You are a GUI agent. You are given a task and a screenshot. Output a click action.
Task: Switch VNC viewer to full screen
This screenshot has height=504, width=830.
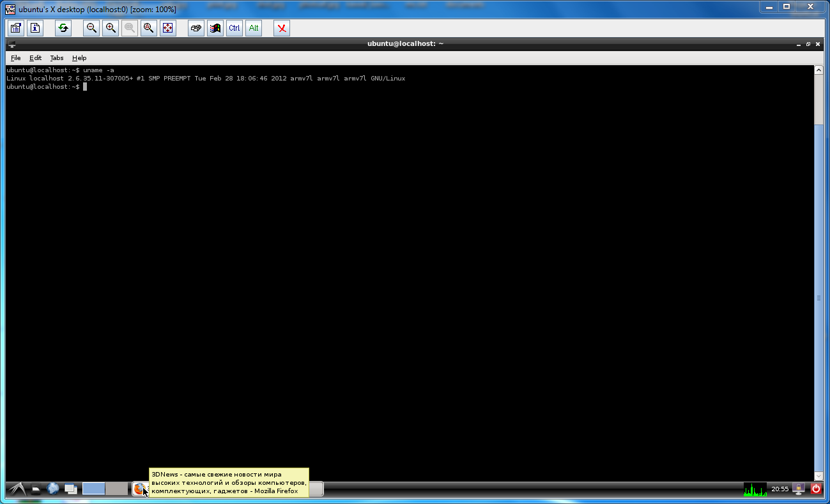click(x=168, y=28)
